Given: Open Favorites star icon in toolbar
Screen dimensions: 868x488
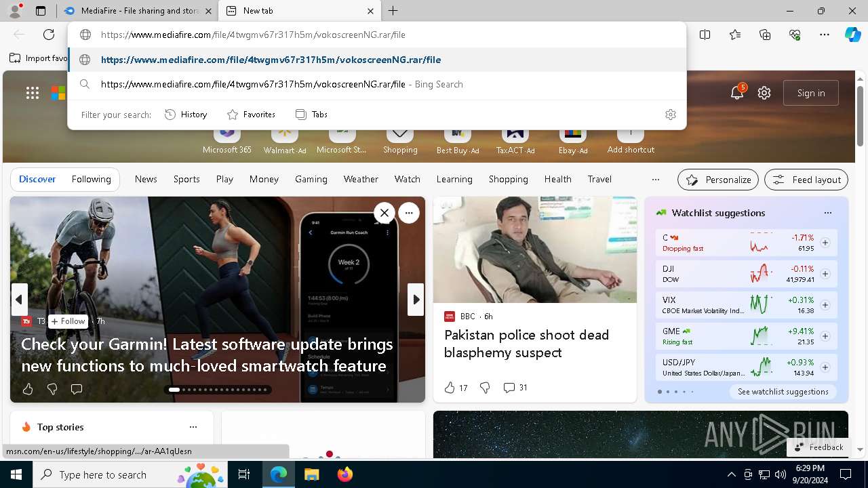Looking at the screenshot, I should [735, 35].
